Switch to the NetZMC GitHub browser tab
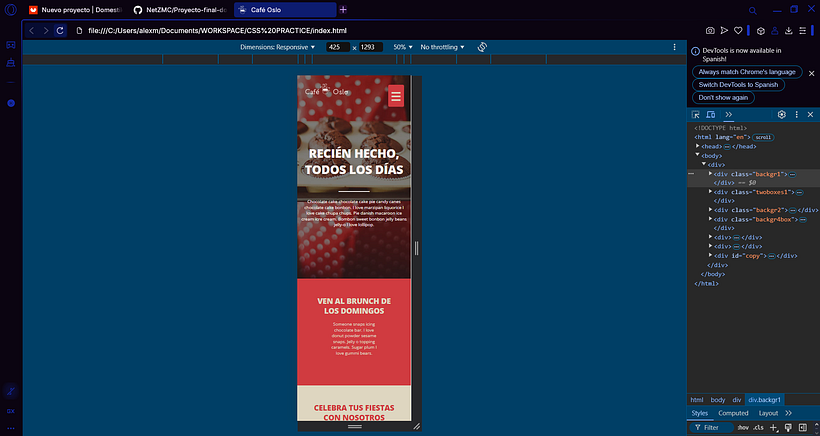 tap(180, 9)
